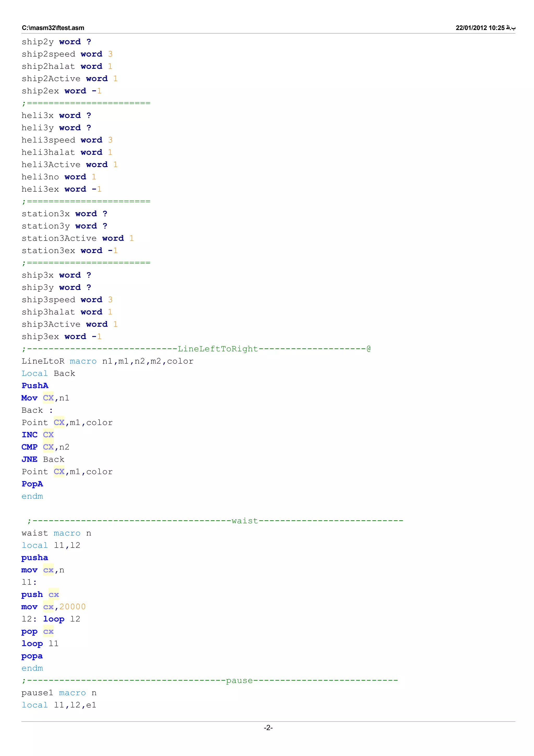Click the 'l2: loop l2' line
The image size is (534, 756).
click(x=51, y=619)
